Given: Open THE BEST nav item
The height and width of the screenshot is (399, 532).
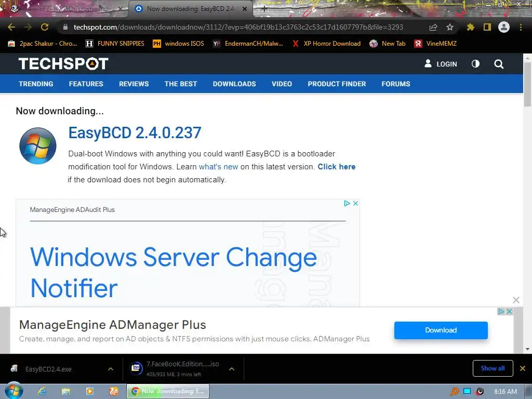Looking at the screenshot, I should (x=181, y=84).
